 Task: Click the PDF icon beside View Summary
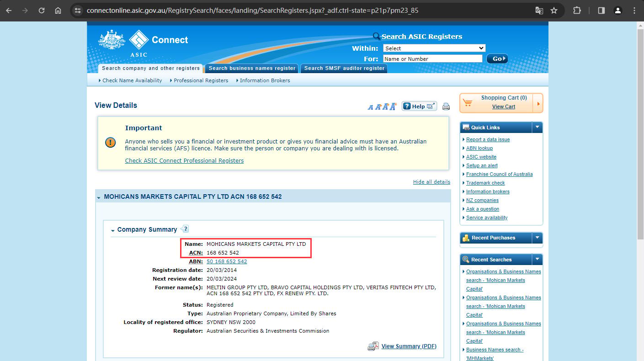click(x=373, y=346)
